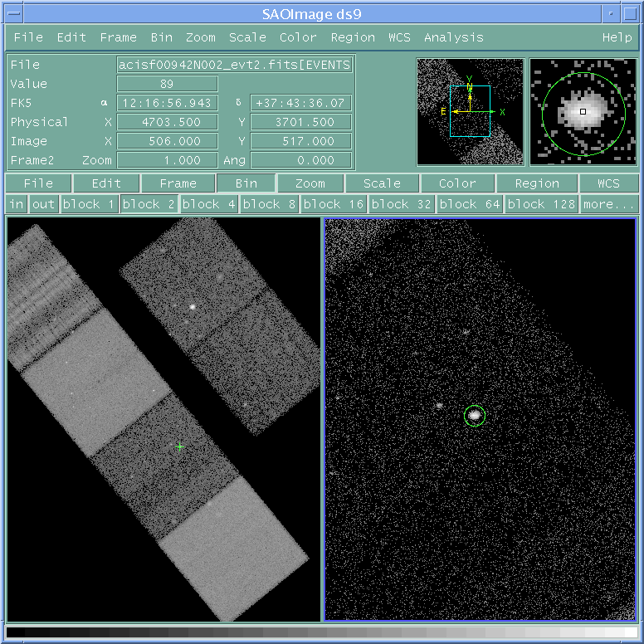The image size is (644, 644).
Task: Click the green circle region on source
Action: 475,415
